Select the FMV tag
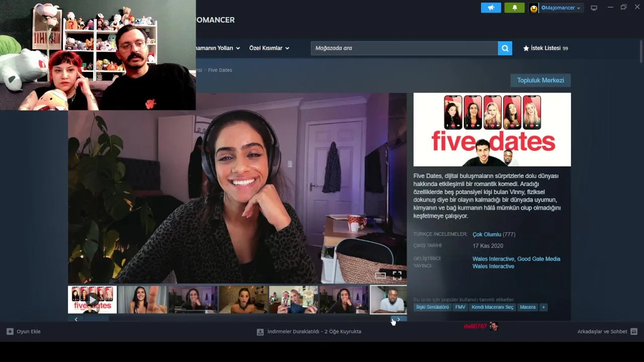Viewport: 644px width, 362px height. pyautogui.click(x=460, y=307)
